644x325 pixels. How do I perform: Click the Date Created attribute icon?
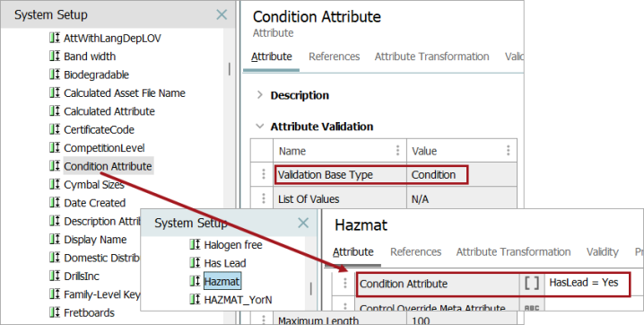coord(55,203)
